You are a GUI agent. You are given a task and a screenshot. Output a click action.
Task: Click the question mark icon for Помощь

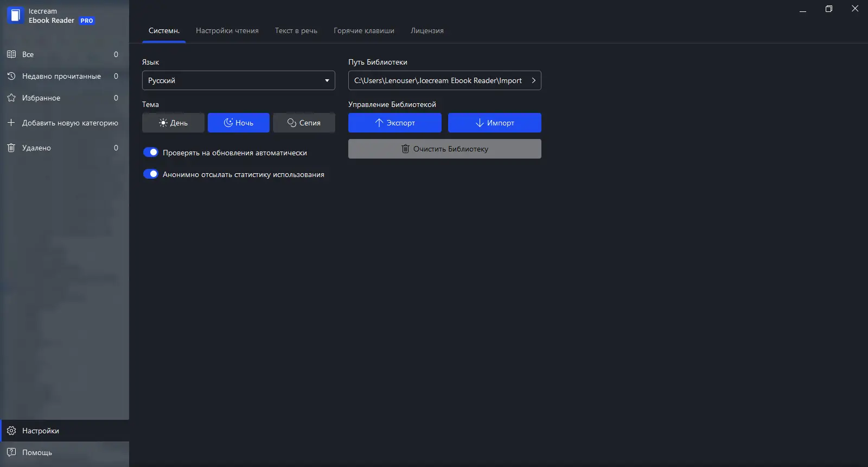click(x=11, y=452)
